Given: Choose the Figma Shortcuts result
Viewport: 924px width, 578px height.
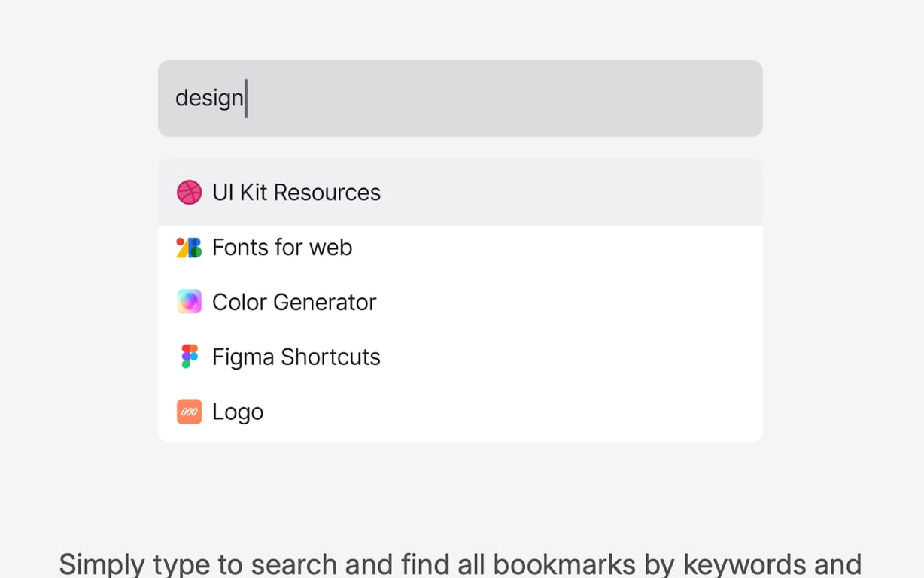Looking at the screenshot, I should coord(296,357).
